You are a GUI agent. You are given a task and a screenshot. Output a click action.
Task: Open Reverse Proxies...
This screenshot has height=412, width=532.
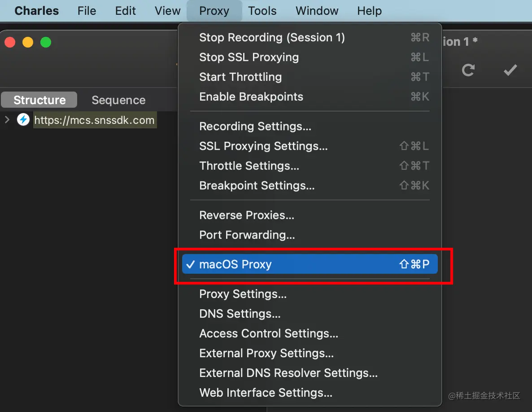310,215
